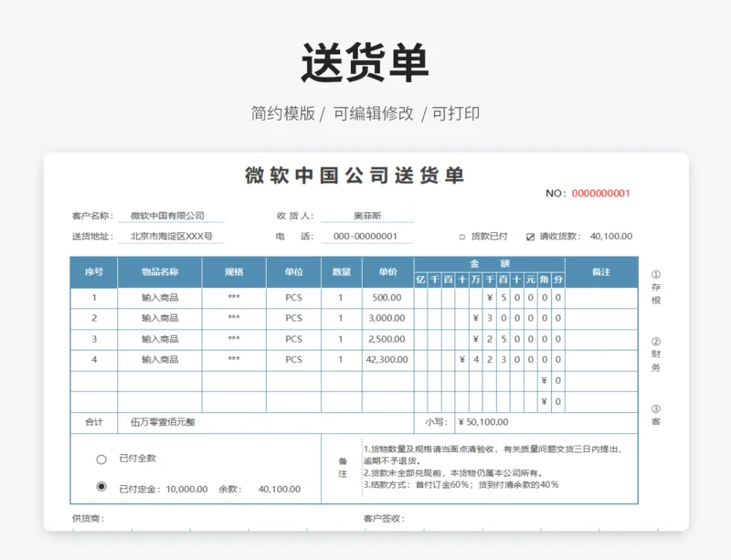Click the customer name field 微软中国有限公司
Image resolution: width=731 pixels, height=560 pixels.
[x=171, y=216]
